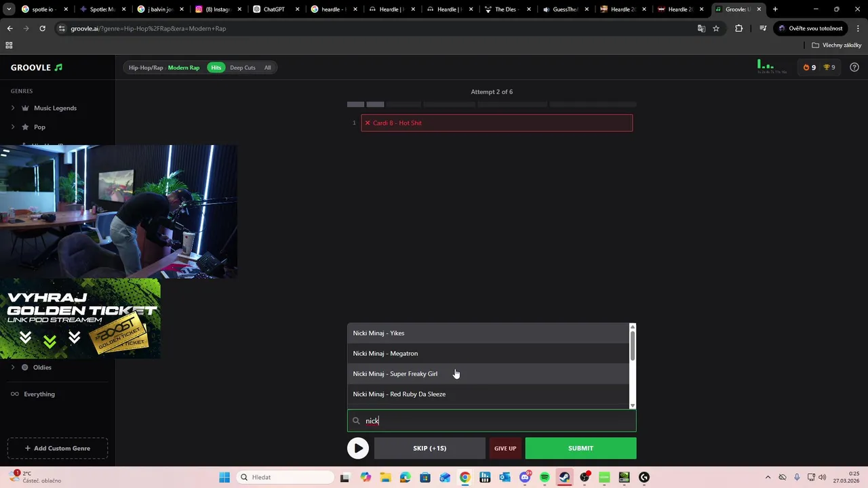
Task: Expand the Music Legends genre
Action: (x=12, y=108)
